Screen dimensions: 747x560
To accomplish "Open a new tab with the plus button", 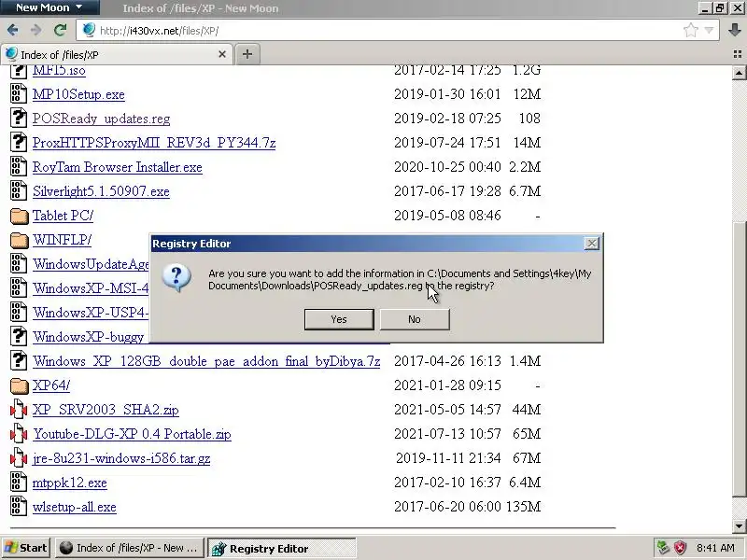I will click(247, 54).
